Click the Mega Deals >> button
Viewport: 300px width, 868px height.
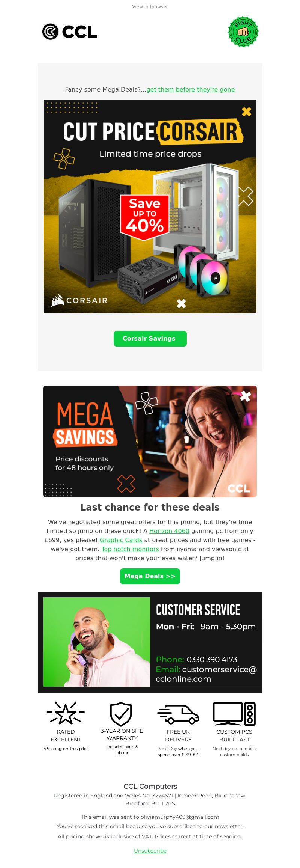click(x=150, y=576)
